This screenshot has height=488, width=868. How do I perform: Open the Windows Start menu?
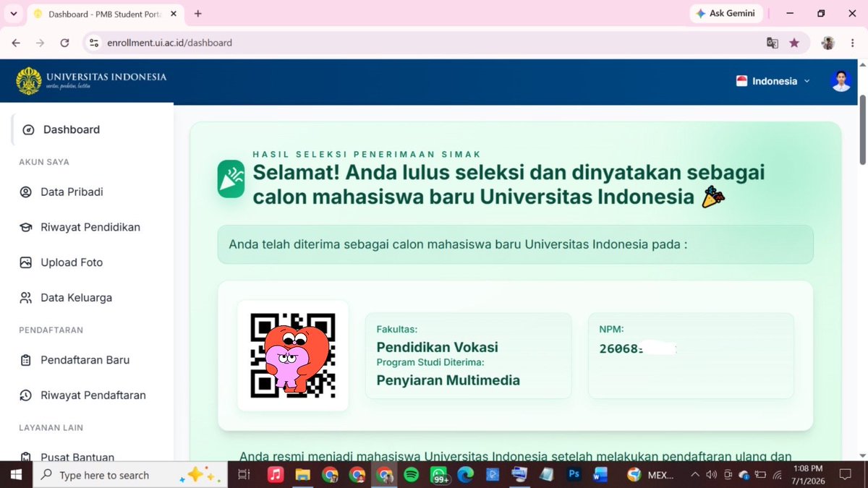(16, 475)
